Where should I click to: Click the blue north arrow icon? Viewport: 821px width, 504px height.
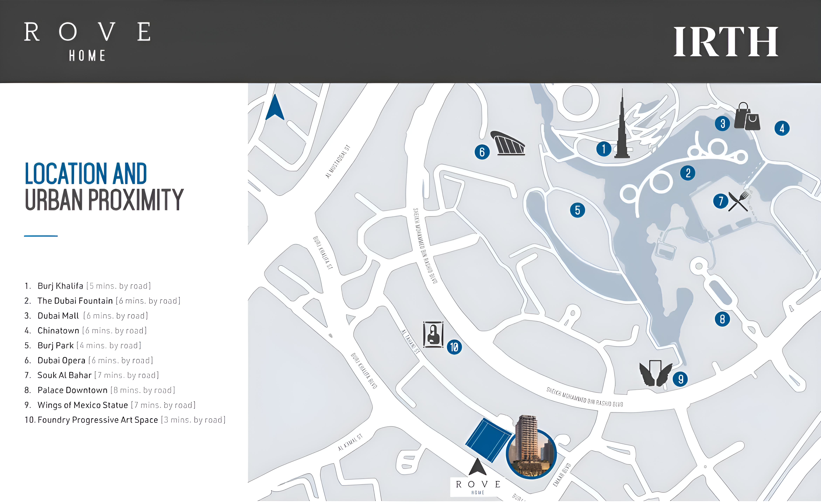pyautogui.click(x=275, y=108)
